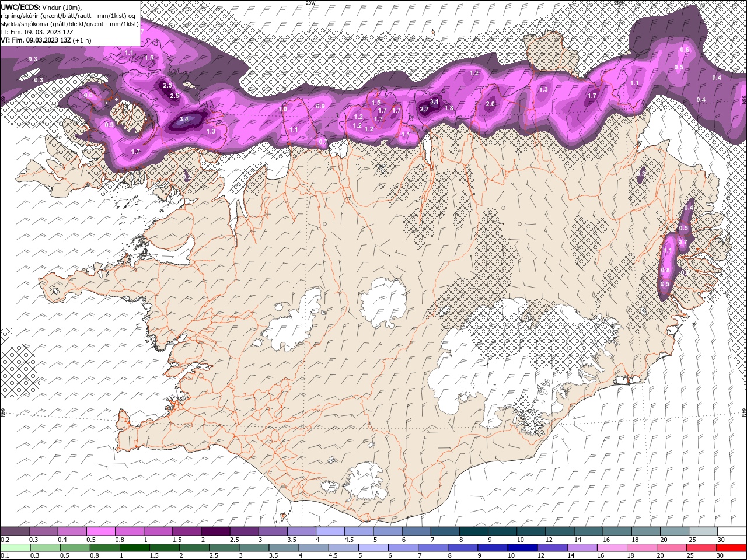Pick mid green 0.5–0.8 rain legend swatch
This screenshot has width=747, height=560.
(x=74, y=548)
